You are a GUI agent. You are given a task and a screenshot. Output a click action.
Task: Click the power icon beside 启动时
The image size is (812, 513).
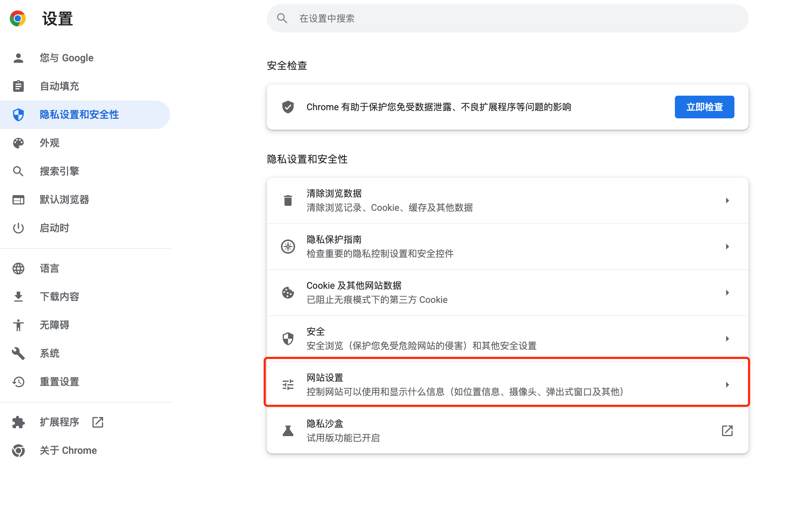click(18, 228)
